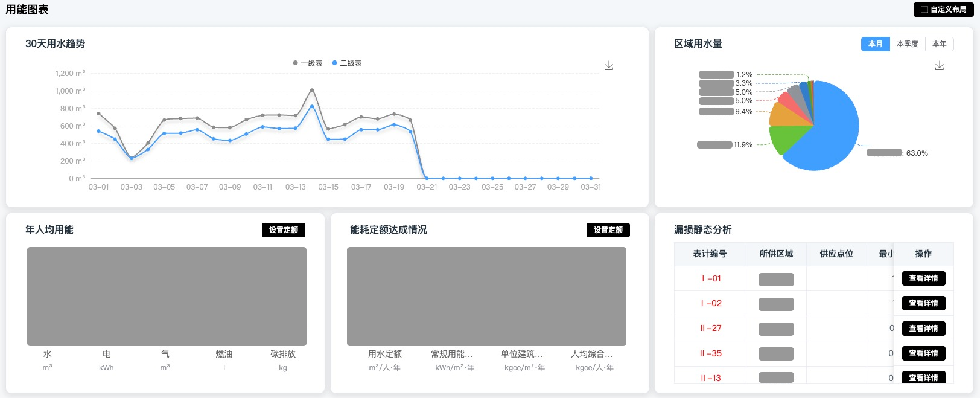View details for meter Ⅰ-01
Screen dimensions: 980x398
tap(923, 278)
